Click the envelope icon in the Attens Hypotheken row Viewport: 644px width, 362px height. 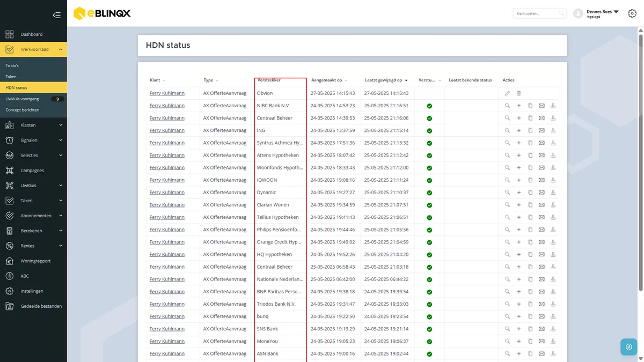pyautogui.click(x=541, y=155)
